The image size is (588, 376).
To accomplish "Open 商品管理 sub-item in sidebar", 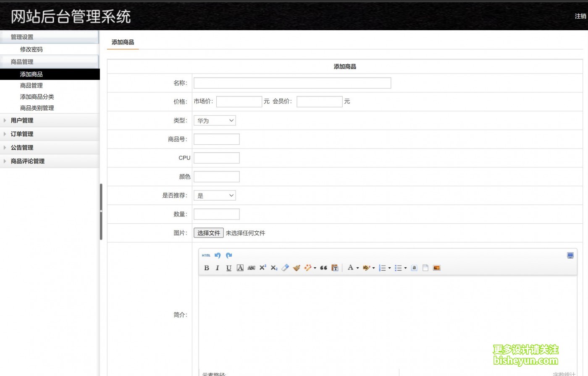I will [x=31, y=86].
